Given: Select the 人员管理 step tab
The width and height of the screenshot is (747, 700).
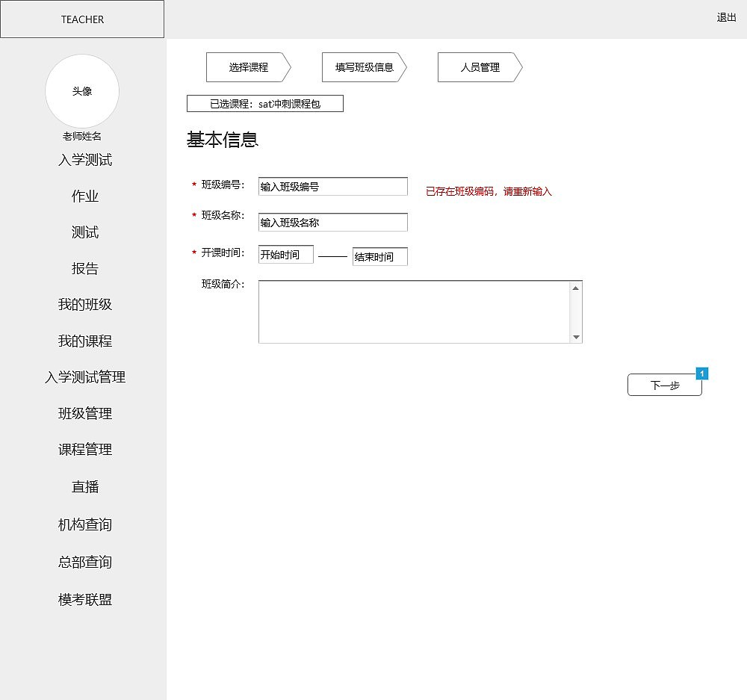Looking at the screenshot, I should (477, 67).
